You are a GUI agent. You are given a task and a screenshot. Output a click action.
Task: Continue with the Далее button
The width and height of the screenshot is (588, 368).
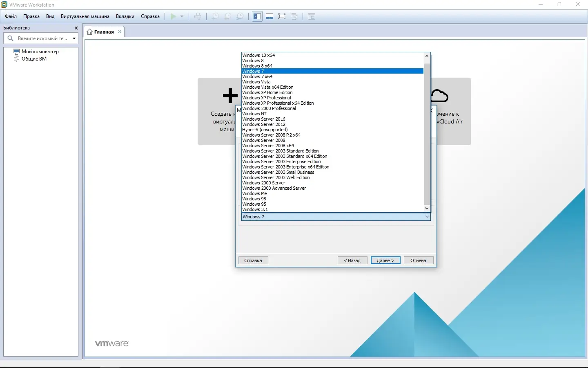point(385,260)
